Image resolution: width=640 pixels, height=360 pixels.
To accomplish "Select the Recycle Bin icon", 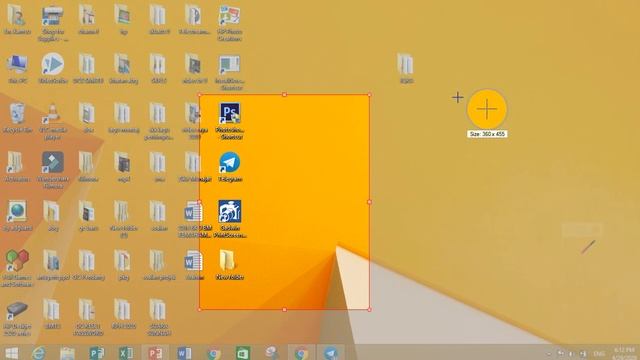I will [17, 113].
